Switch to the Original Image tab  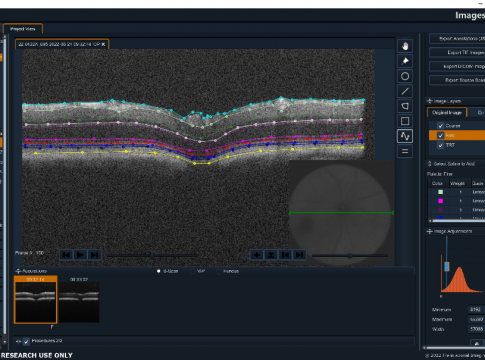tap(447, 113)
